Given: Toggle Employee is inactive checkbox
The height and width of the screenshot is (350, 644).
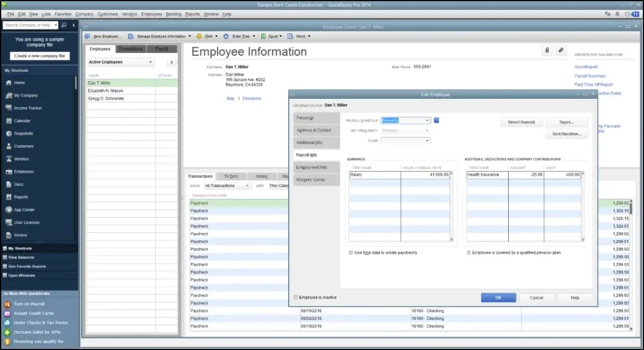Looking at the screenshot, I should click(296, 297).
